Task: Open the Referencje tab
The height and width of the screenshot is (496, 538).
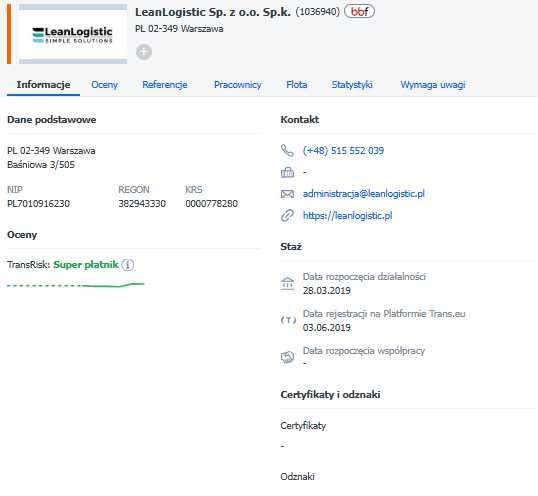Action: point(165,85)
